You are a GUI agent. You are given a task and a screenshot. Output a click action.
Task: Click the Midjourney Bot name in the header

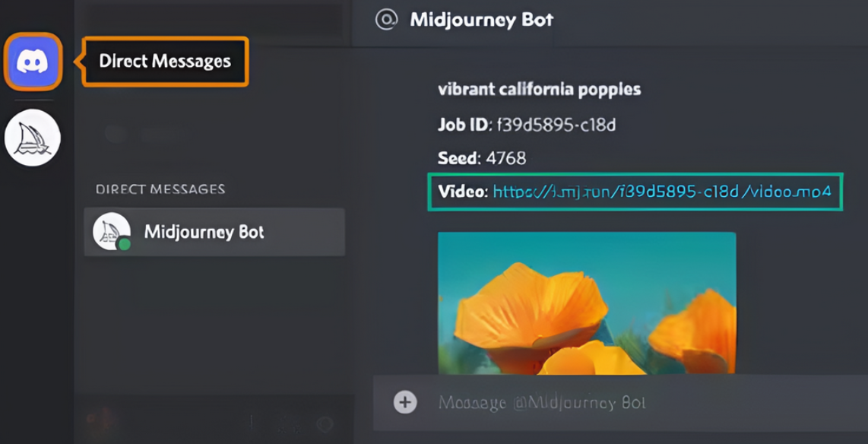click(x=481, y=20)
